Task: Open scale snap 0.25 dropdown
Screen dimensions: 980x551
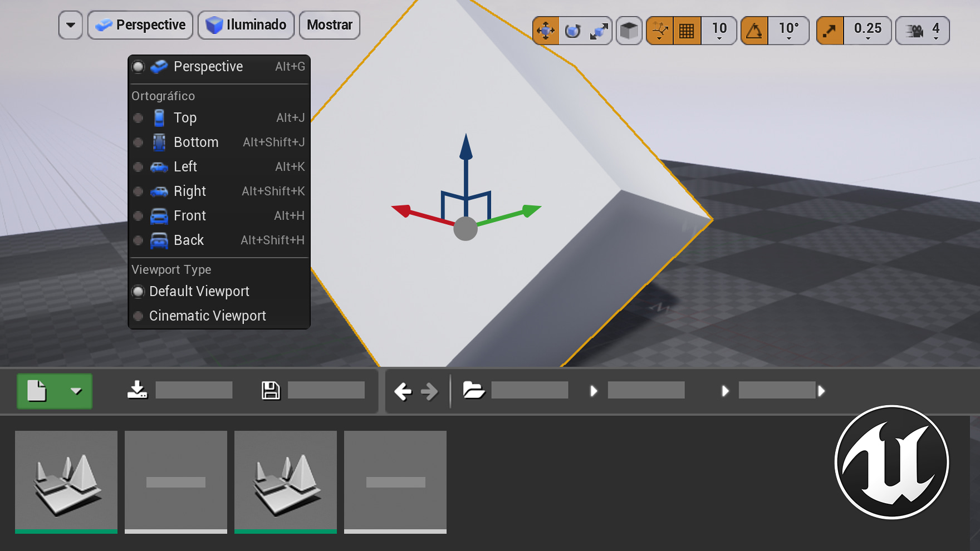Action: pyautogui.click(x=868, y=31)
